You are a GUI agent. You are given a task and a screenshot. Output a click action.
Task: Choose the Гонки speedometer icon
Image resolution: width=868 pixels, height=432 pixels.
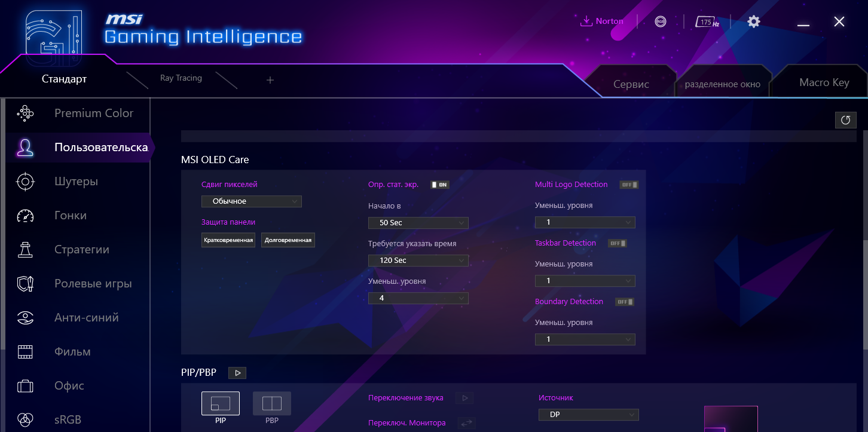pyautogui.click(x=25, y=215)
